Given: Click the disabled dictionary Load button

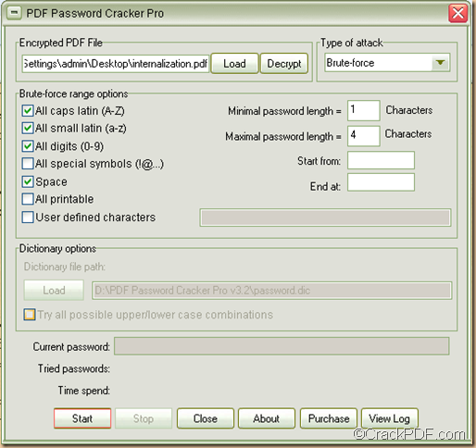Looking at the screenshot, I should [54, 291].
